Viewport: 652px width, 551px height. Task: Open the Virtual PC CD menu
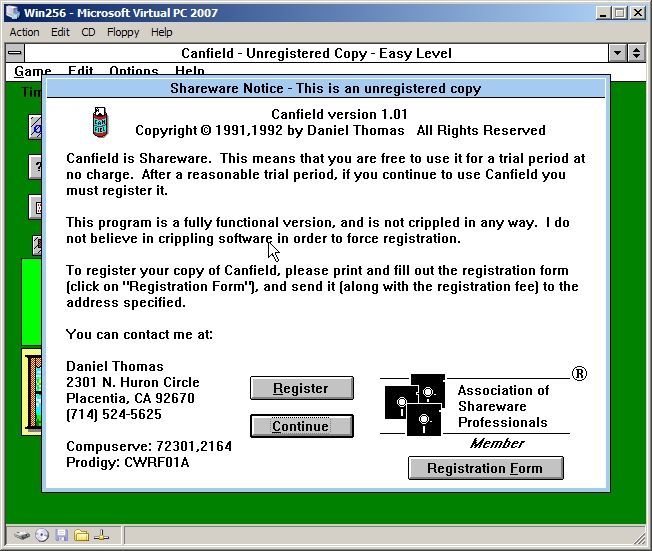pyautogui.click(x=88, y=32)
